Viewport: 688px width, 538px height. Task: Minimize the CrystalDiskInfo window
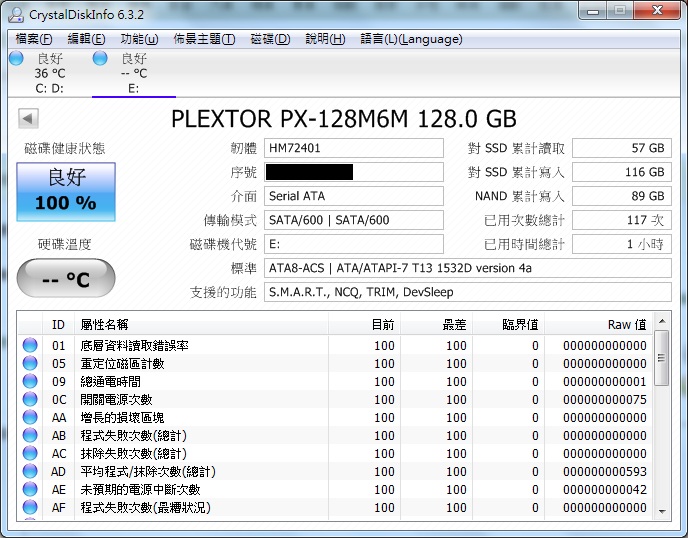click(593, 11)
